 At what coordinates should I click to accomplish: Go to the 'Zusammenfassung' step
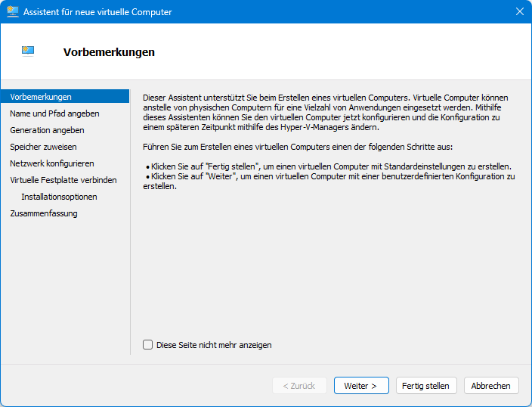pos(44,213)
